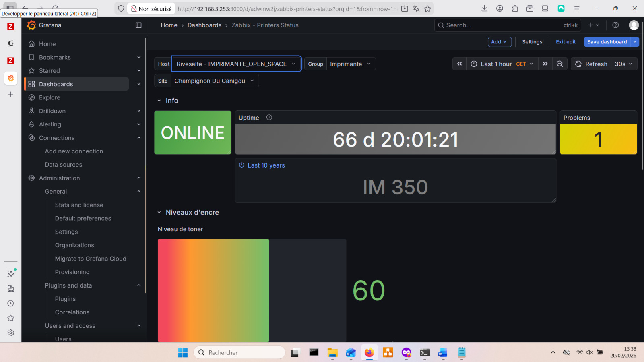
Task: Open Organizations under General
Action: coord(74,245)
